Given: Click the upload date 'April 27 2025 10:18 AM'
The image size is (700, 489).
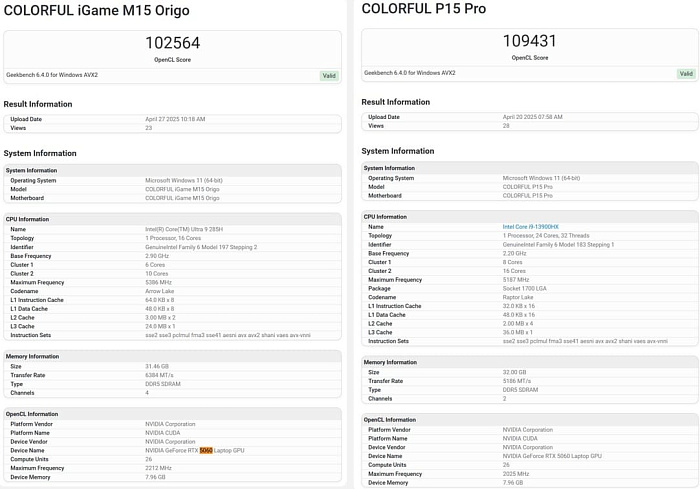Looking at the screenshot, I should click(175, 119).
